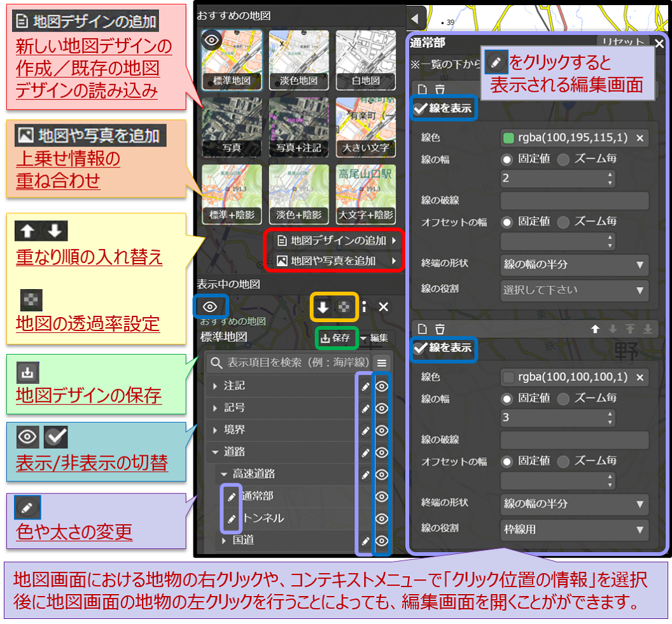This screenshot has width=672, height=624.
Task: Open 線の役割 dropdown showing 選択して下さい
Action: (x=574, y=290)
